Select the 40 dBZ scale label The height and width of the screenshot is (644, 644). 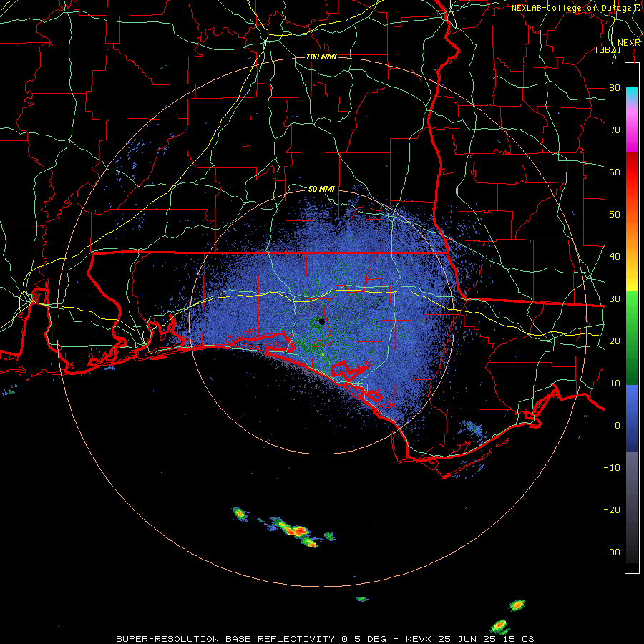point(615,257)
